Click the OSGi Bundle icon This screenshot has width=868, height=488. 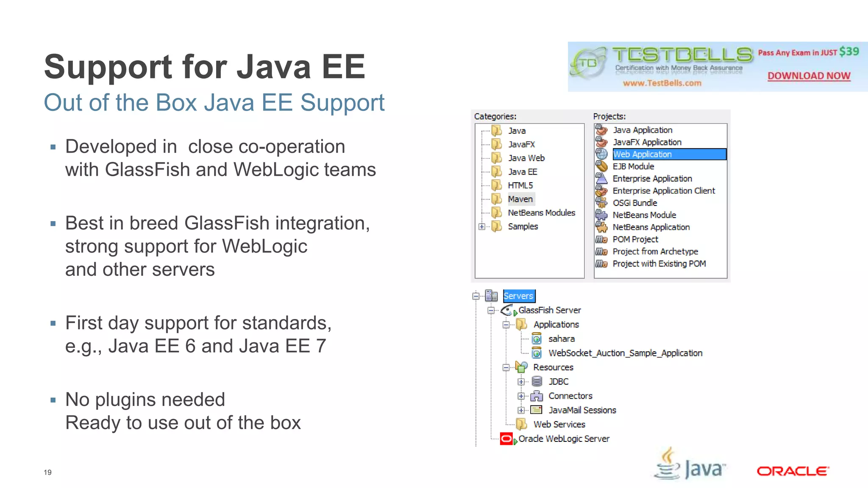click(601, 202)
